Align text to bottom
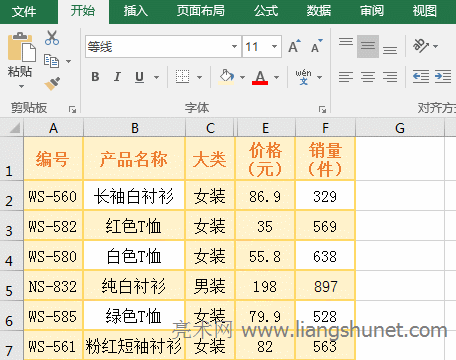This screenshot has height=360, width=456. [x=390, y=50]
